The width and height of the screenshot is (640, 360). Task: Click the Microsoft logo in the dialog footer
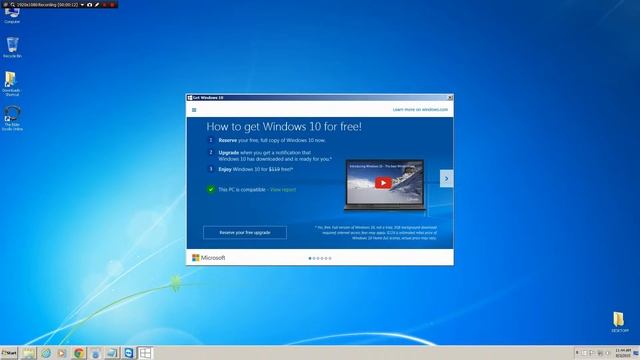[x=209, y=258]
